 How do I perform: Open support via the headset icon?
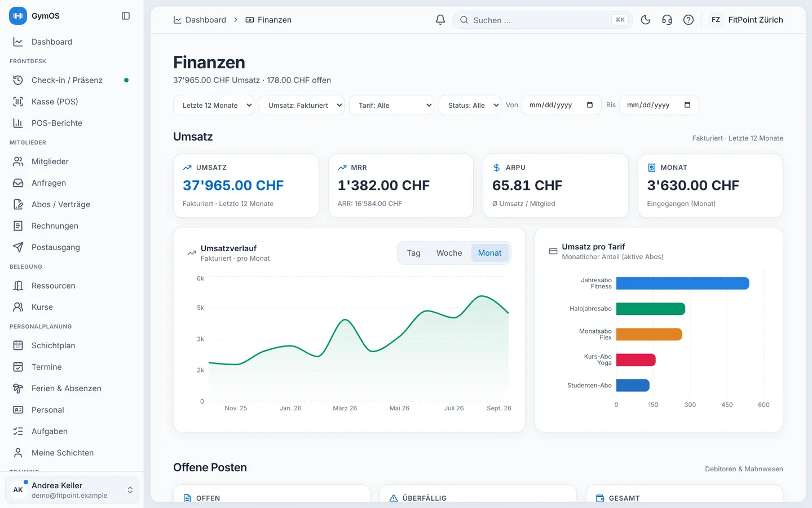[x=667, y=20]
